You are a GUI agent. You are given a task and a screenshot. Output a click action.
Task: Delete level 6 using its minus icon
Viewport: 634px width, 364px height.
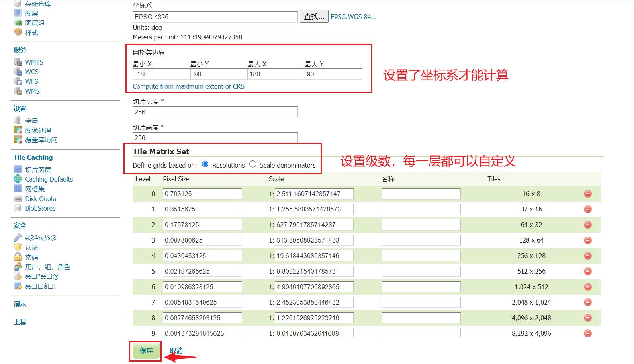click(587, 287)
